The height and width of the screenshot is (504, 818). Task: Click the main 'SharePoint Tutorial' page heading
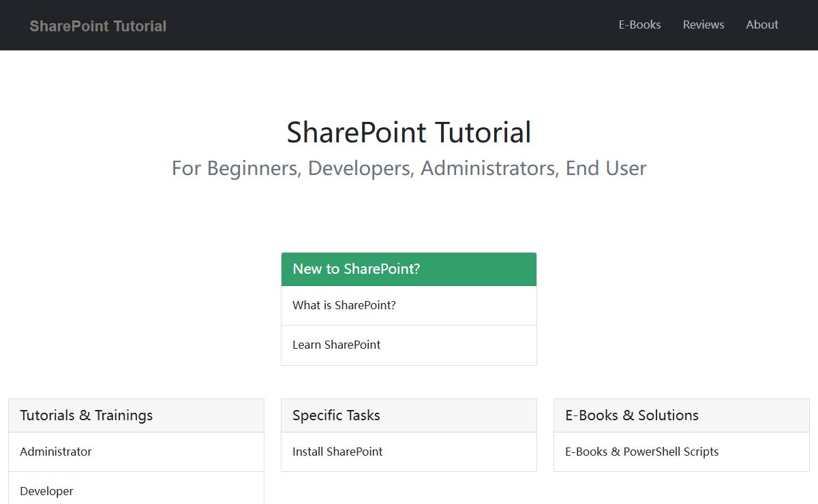click(x=409, y=132)
